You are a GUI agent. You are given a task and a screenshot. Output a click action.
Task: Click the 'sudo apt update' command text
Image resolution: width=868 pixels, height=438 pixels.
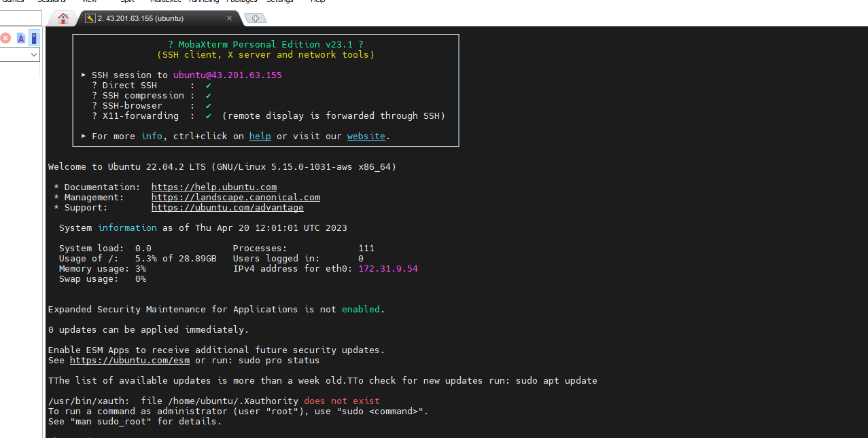click(x=557, y=380)
